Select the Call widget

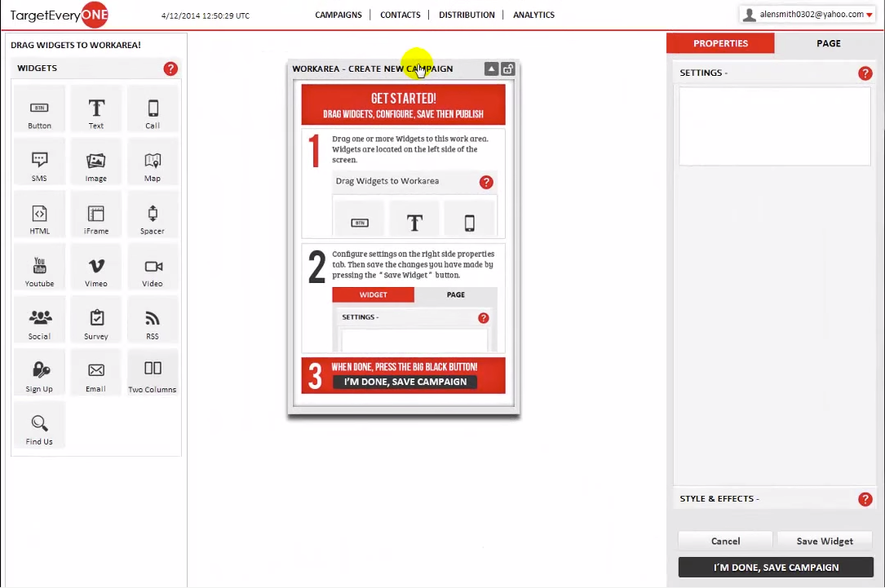click(x=153, y=111)
